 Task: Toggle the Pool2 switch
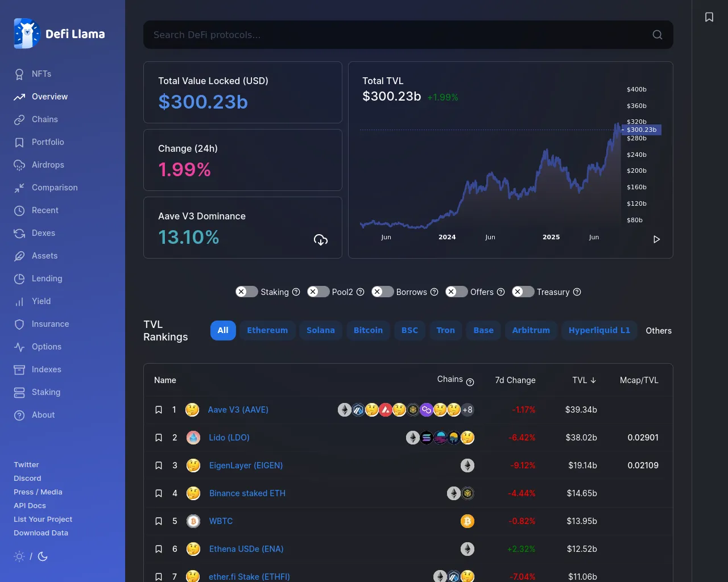click(x=318, y=292)
